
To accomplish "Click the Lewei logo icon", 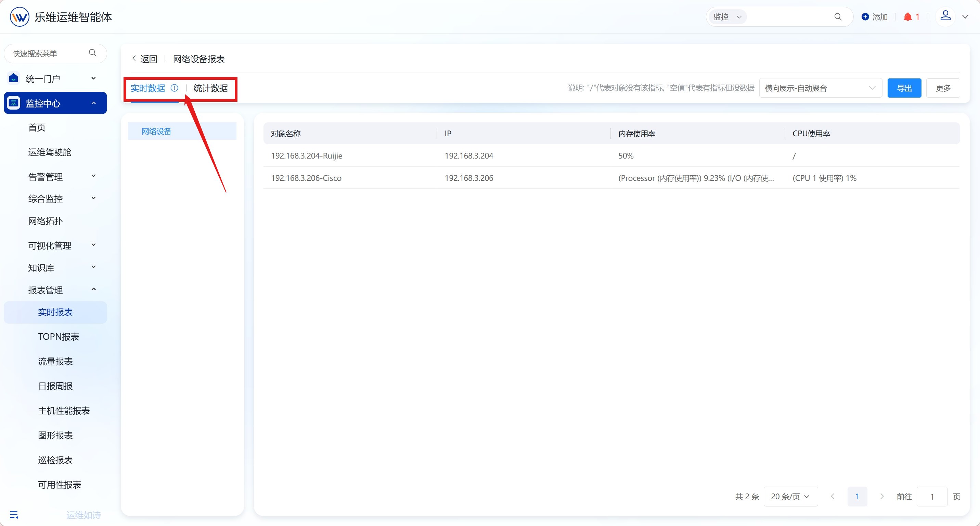I will 20,17.
